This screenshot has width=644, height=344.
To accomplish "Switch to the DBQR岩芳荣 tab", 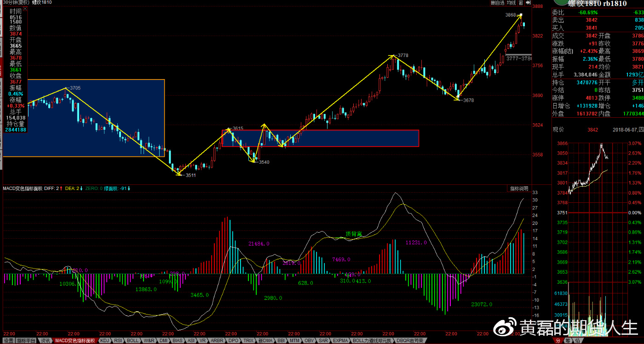I will (x=409, y=341).
